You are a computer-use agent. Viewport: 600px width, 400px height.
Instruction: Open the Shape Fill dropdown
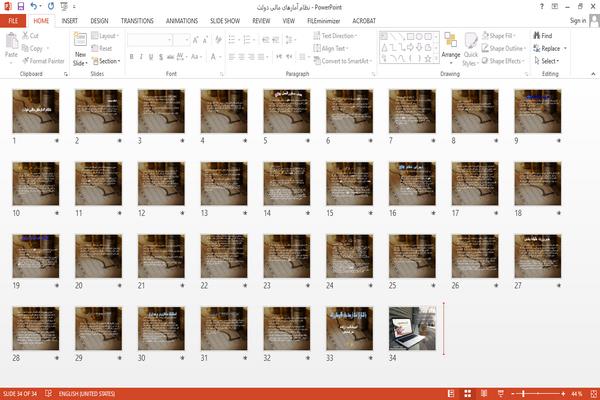point(499,36)
